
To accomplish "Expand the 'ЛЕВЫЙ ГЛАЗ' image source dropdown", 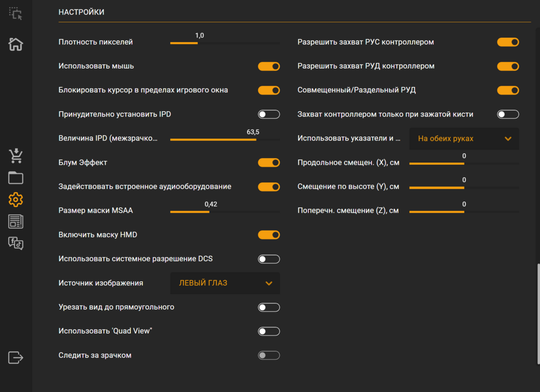I will pyautogui.click(x=225, y=283).
